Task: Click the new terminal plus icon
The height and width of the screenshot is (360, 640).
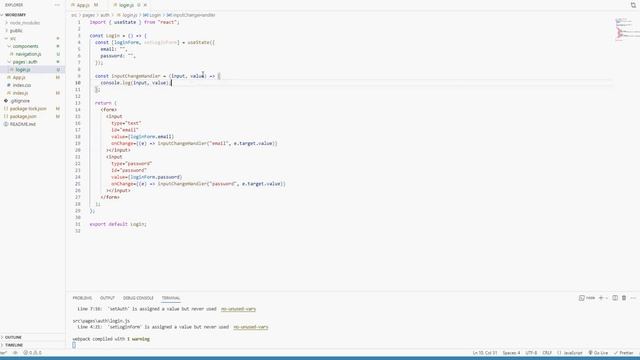Action: pyautogui.click(x=601, y=298)
